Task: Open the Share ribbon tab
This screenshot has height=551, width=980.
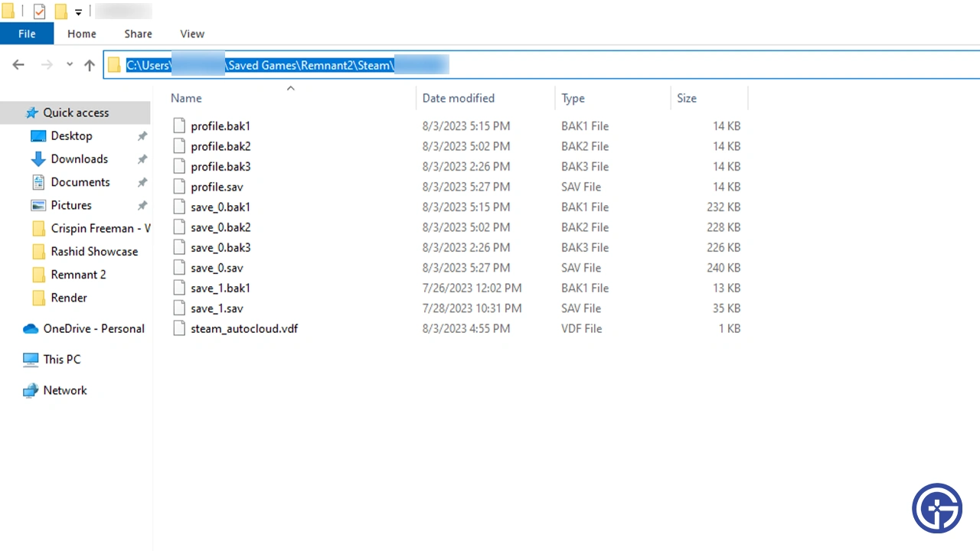Action: pos(138,34)
